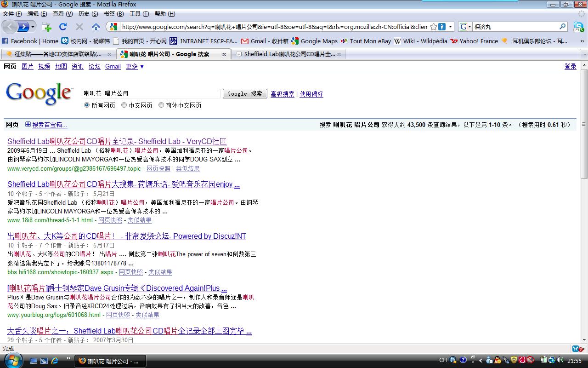Click the Google 搜索 button
This screenshot has width=588, height=368.
pyautogui.click(x=245, y=93)
